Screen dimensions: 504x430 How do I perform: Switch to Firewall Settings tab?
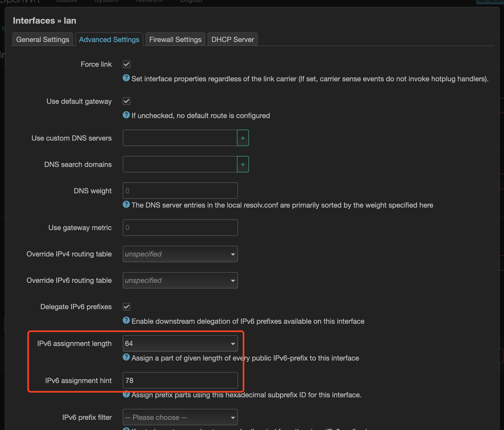coord(175,40)
